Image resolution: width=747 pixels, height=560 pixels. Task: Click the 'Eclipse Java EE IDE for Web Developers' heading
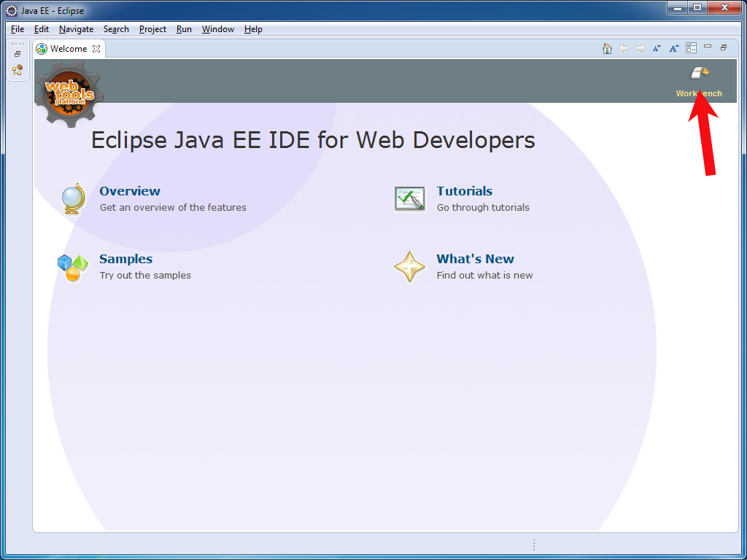click(x=313, y=141)
